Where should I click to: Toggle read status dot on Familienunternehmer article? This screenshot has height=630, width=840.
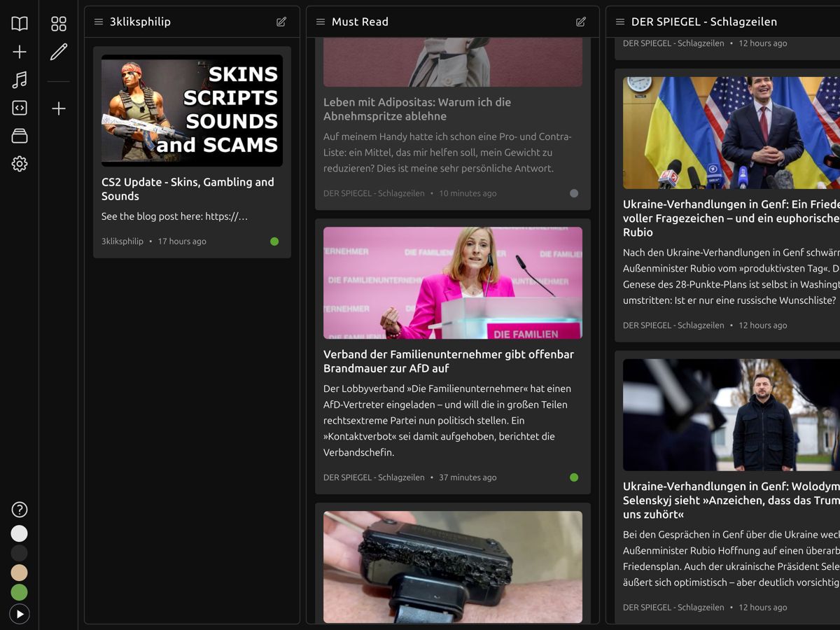574,478
